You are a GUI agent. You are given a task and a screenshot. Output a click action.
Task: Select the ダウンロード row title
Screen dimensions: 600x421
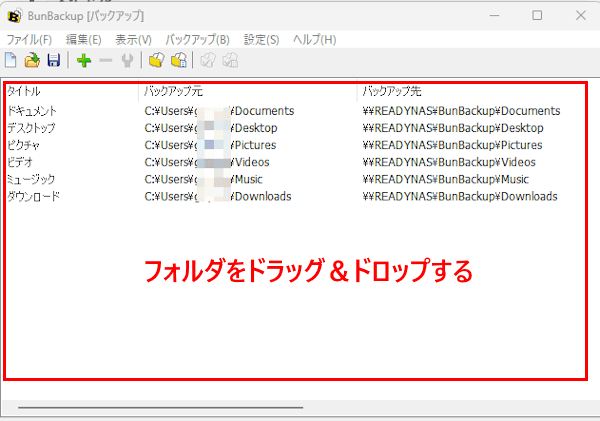coord(34,196)
